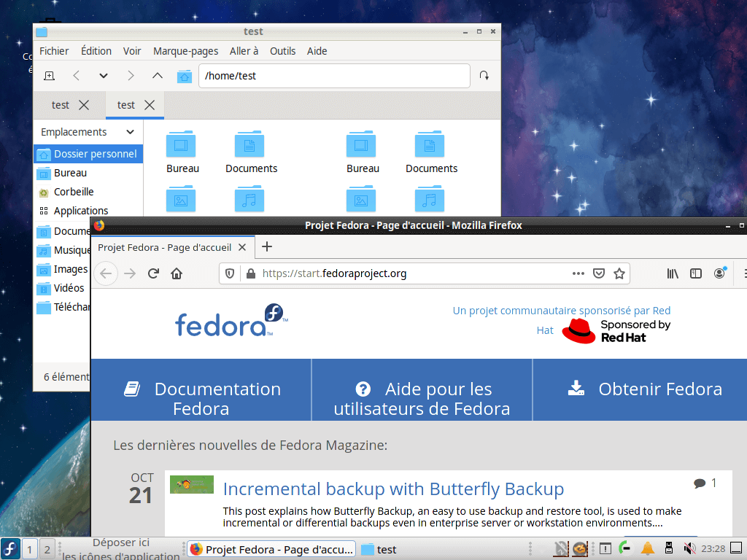Open a new Firefox tab with the plus
The width and height of the screenshot is (747, 560).
click(x=267, y=246)
